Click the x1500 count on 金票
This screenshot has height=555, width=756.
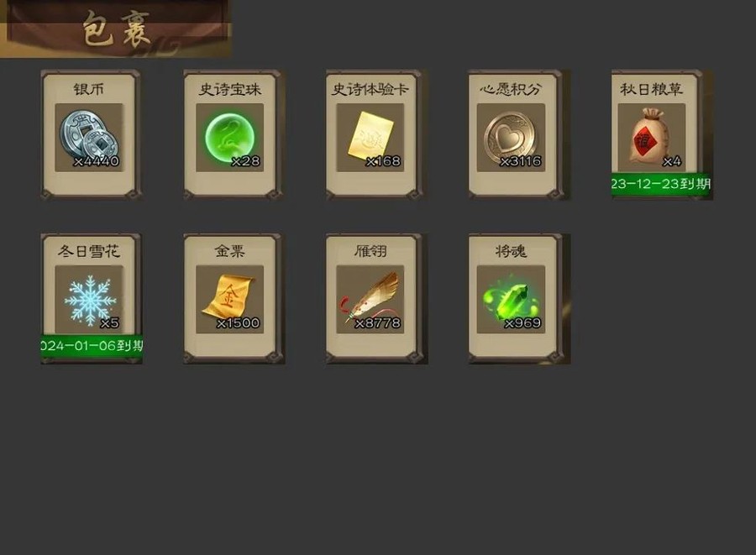(x=239, y=322)
